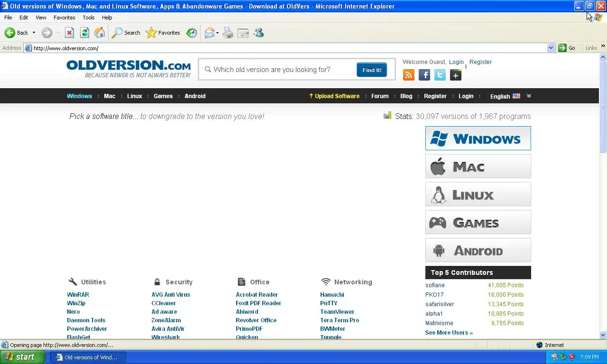Viewport: 607px width, 364px height.
Task: Click the Edit page toolbar icon
Action: [243, 33]
